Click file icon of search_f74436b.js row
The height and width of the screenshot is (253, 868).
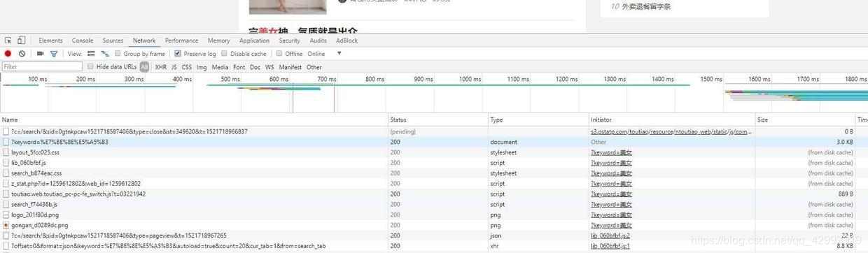coord(6,205)
